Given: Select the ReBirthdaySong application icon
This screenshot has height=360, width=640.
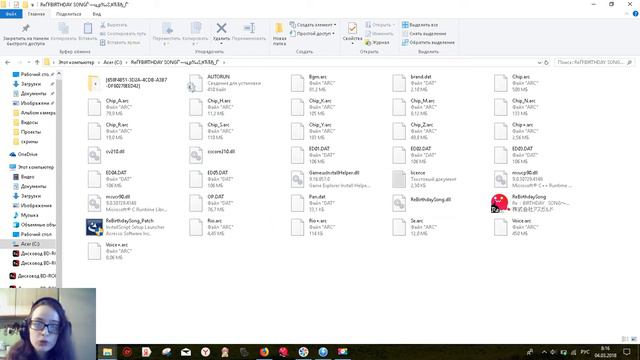Looking at the screenshot, I should point(500,203).
